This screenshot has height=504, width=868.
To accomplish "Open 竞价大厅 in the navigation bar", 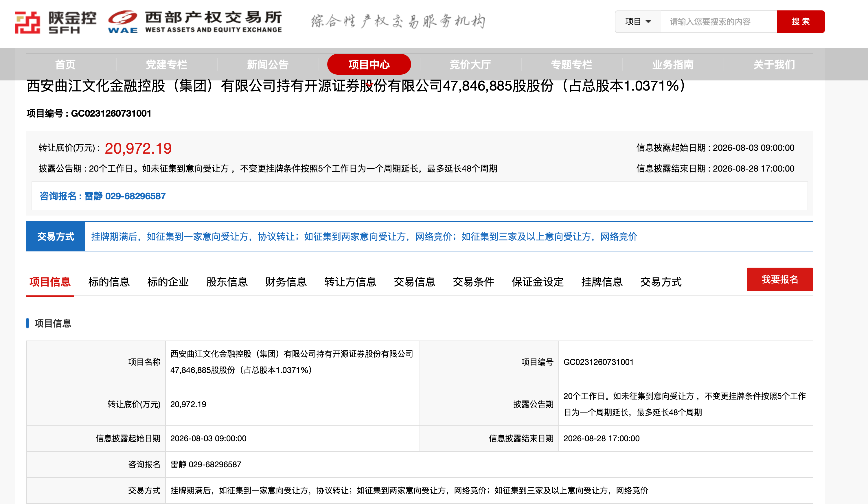I will (470, 65).
